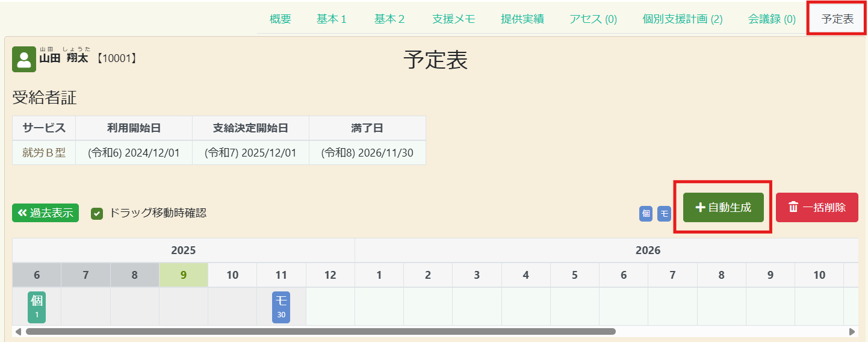Open the 会議録 (0) tab
868x342 pixels.
click(772, 19)
